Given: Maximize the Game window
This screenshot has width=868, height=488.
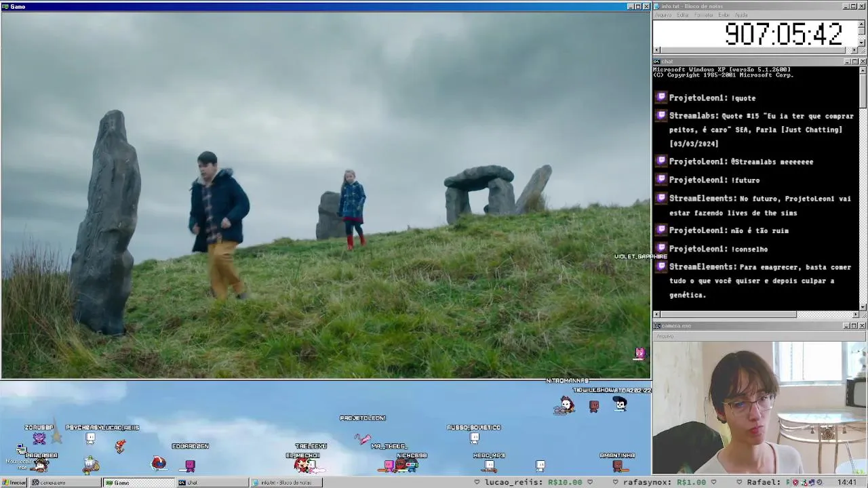Looking at the screenshot, I should click(x=637, y=6).
